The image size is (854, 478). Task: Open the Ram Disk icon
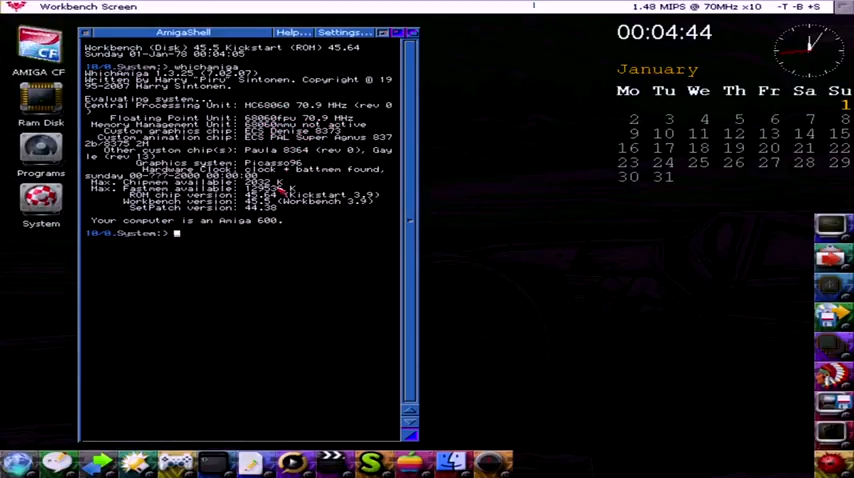click(40, 99)
